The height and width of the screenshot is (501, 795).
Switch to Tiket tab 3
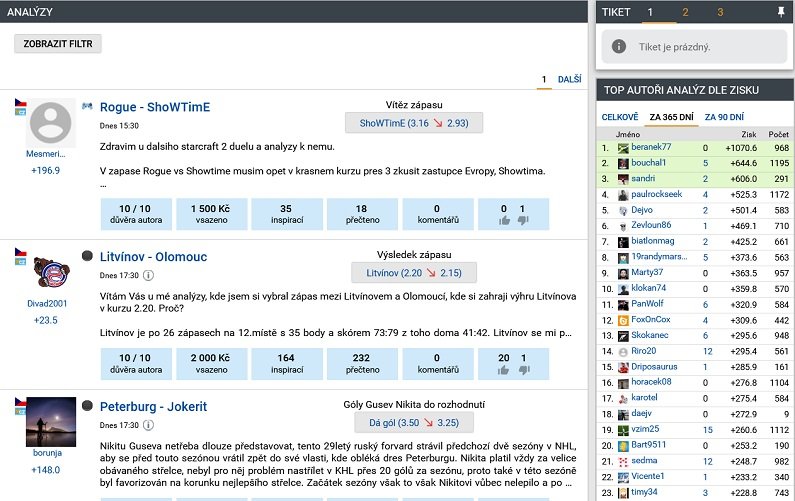pyautogui.click(x=720, y=12)
